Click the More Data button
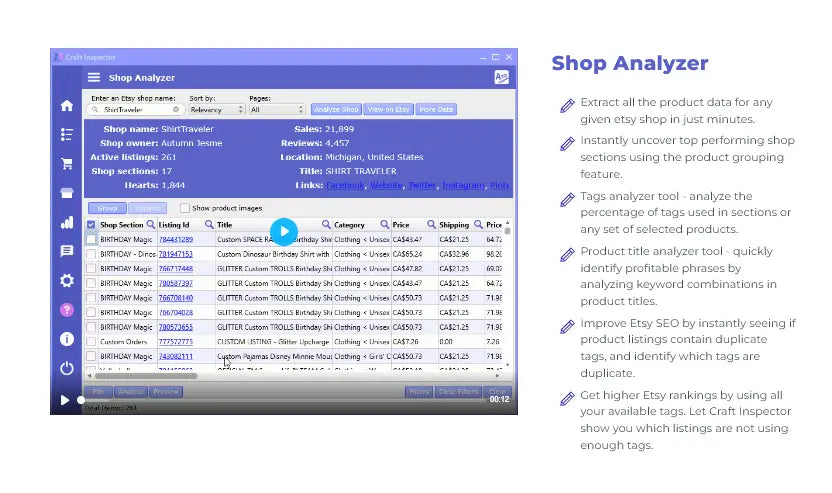The image size is (832, 493). (436, 109)
